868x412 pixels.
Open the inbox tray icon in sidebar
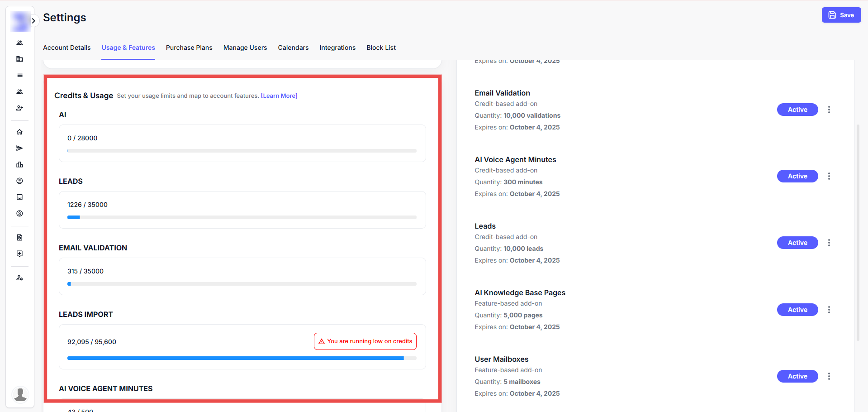(x=19, y=197)
